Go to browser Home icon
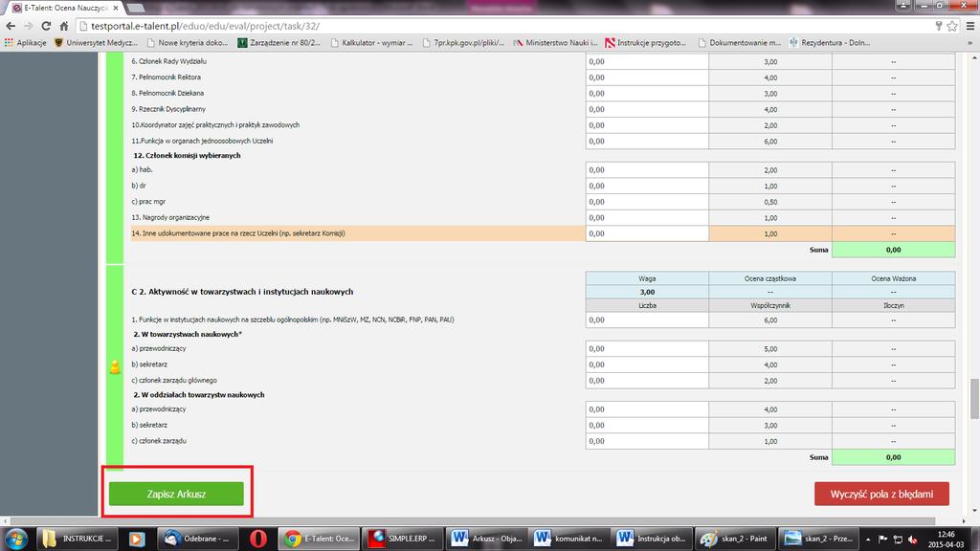The height and width of the screenshot is (551, 980). (x=64, y=26)
